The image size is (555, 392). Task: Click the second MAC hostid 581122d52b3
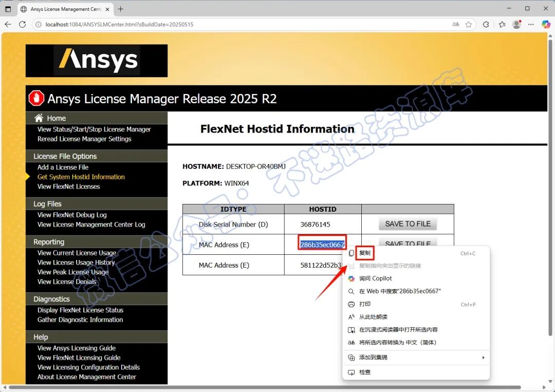(321, 265)
